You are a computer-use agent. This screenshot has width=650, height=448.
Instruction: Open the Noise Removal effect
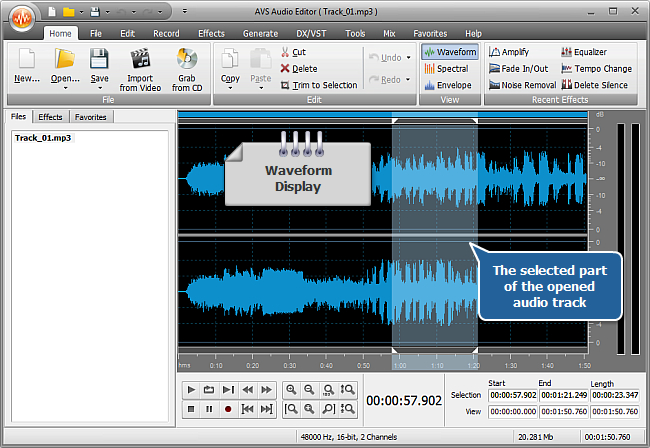click(x=522, y=85)
